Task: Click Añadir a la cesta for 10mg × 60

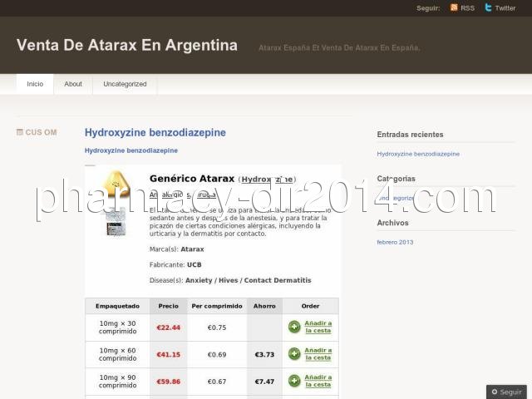Action: point(318,354)
